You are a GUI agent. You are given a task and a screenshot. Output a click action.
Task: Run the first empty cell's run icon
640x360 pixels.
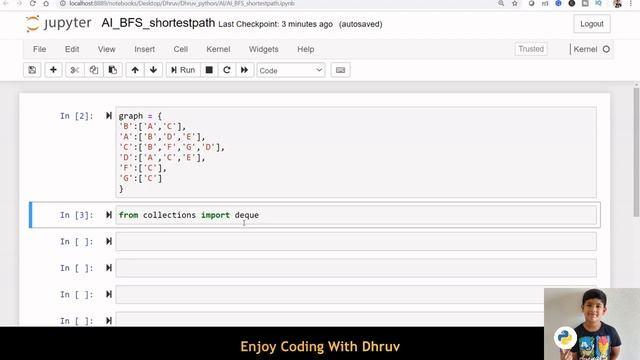[109, 242]
